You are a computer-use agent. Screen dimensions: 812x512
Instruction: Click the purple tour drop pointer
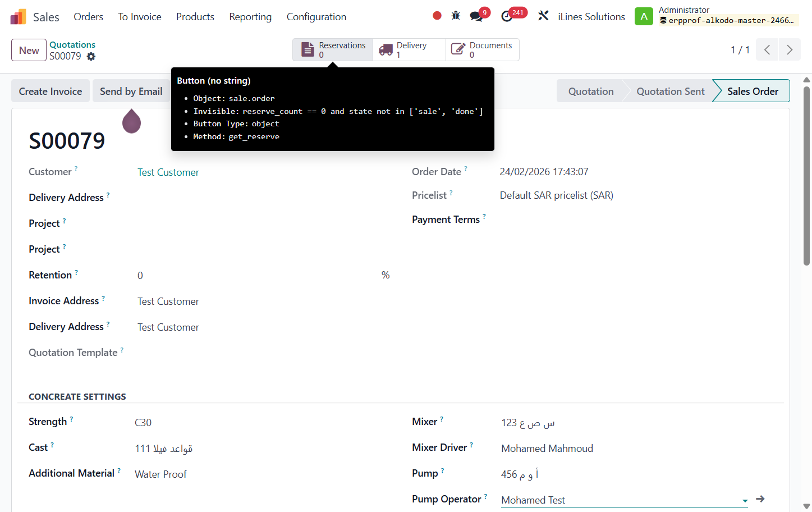click(131, 121)
